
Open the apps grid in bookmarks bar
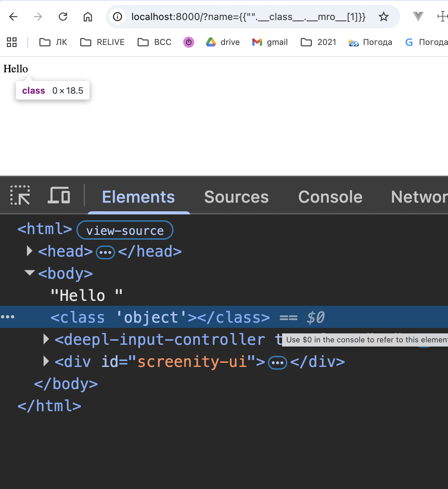[12, 42]
